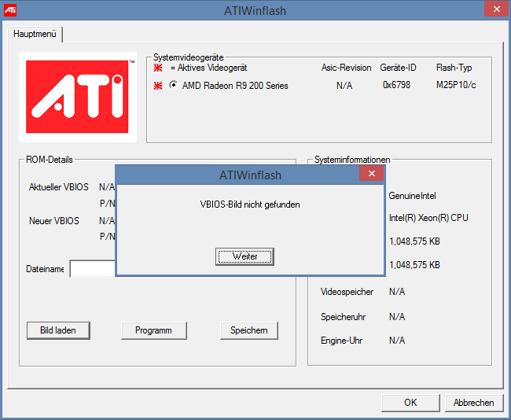Click the Speichern button
The image size is (511, 420).
[x=249, y=330]
